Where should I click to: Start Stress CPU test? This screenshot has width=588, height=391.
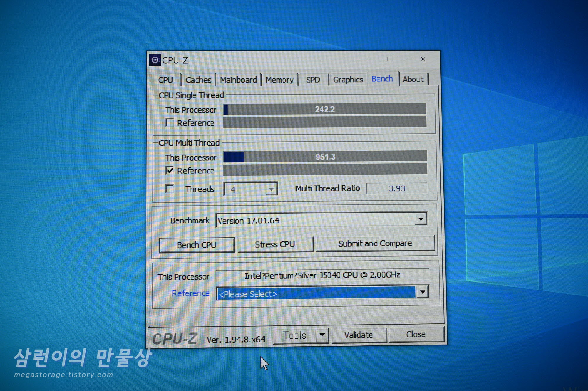pyautogui.click(x=275, y=244)
